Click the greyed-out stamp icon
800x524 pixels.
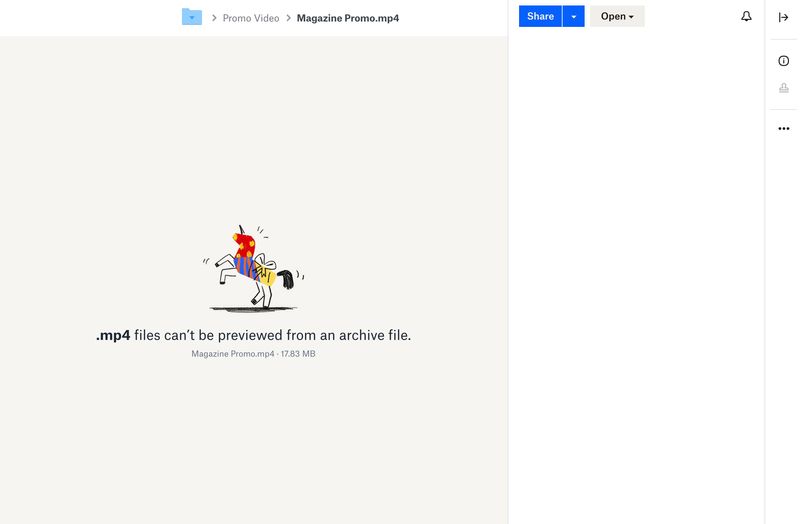point(783,88)
